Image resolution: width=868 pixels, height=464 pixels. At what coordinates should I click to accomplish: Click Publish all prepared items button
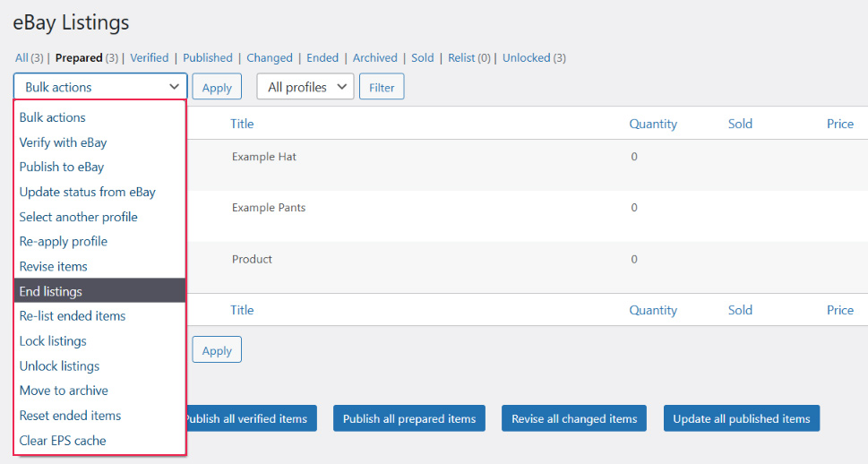point(409,418)
